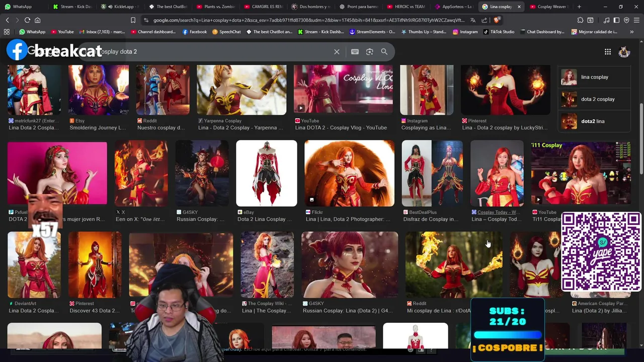Screen dimensions: 644x362
Task: Open the Pinterest LuckyStri Lina cosplay image
Action: 506,90
